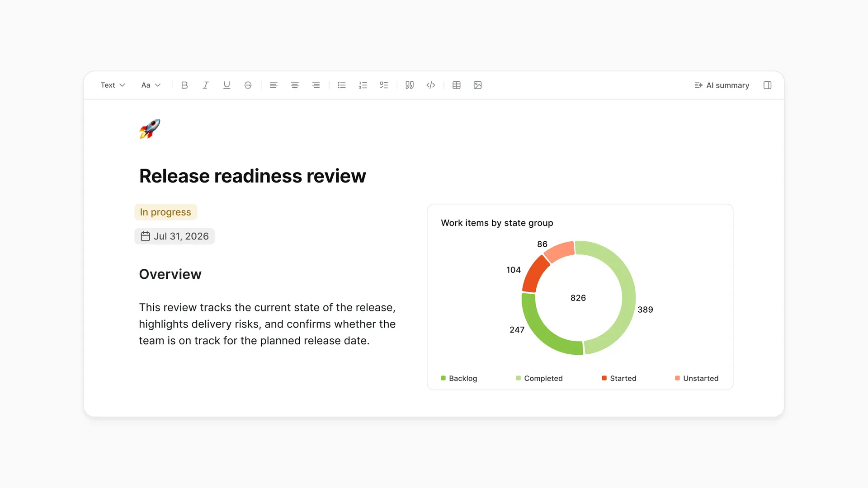
Task: Insert a table
Action: (x=457, y=85)
